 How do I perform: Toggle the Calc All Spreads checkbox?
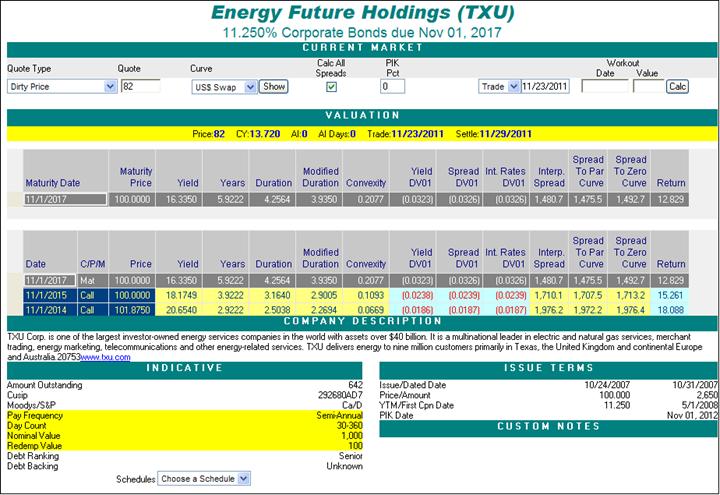click(x=331, y=87)
